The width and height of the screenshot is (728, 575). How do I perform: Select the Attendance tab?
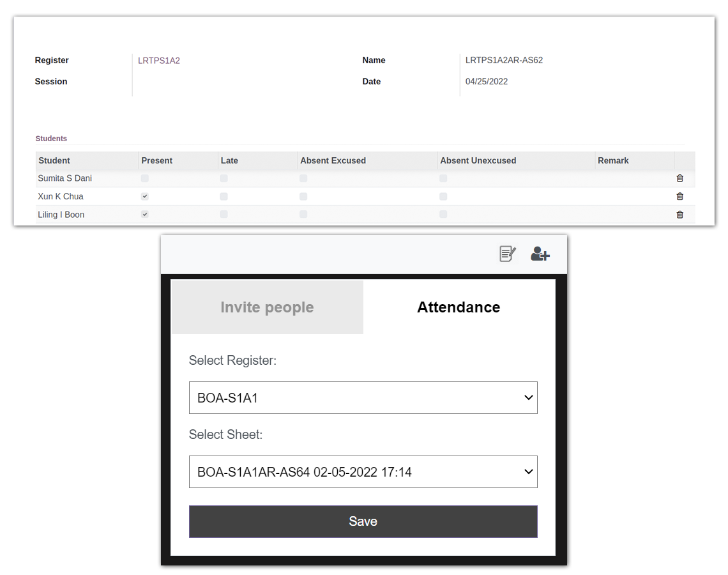[x=459, y=307]
